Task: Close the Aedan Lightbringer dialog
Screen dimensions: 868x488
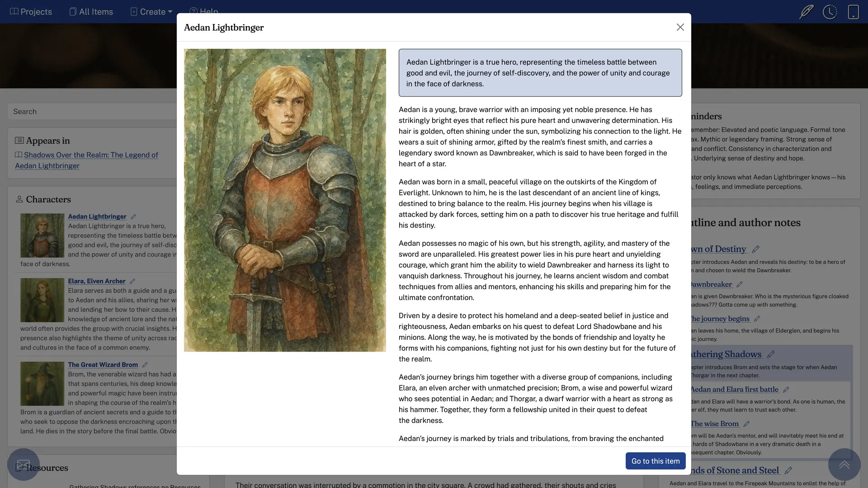Action: (680, 27)
